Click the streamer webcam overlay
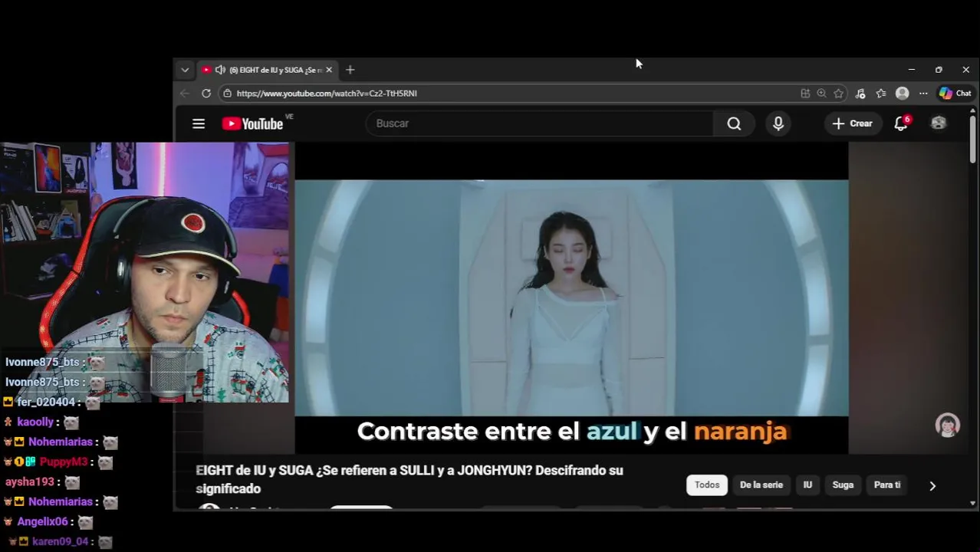980x552 pixels. [145, 272]
